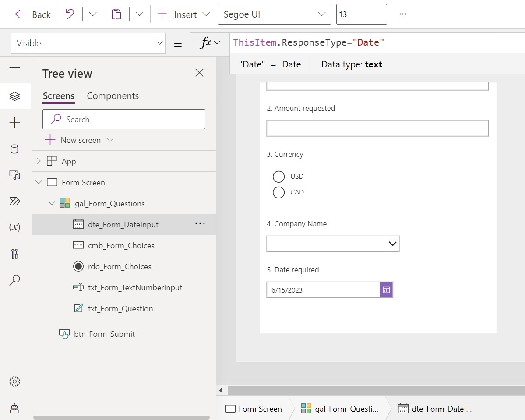525x420 pixels.
Task: Select the CAD radio button
Action: [x=278, y=192]
